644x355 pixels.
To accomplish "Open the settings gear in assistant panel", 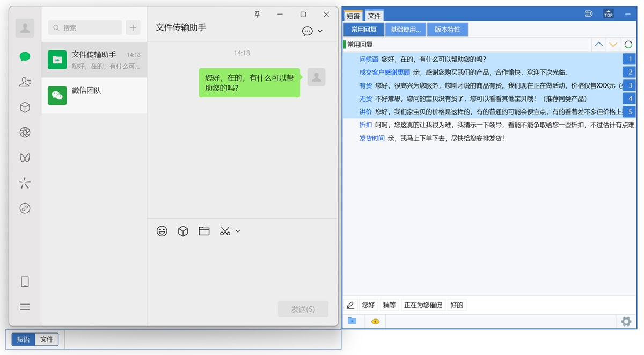I will pos(626,321).
